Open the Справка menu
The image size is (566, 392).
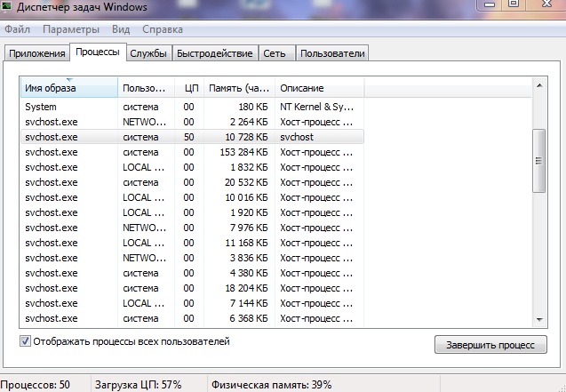163,29
